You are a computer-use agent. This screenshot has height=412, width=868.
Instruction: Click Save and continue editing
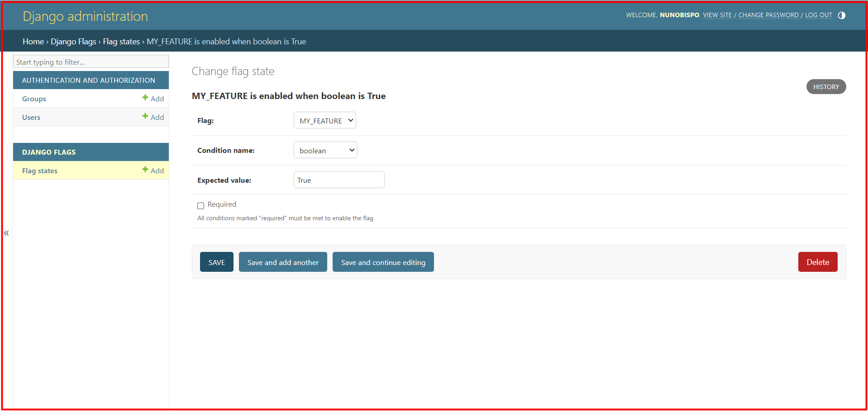pos(383,262)
